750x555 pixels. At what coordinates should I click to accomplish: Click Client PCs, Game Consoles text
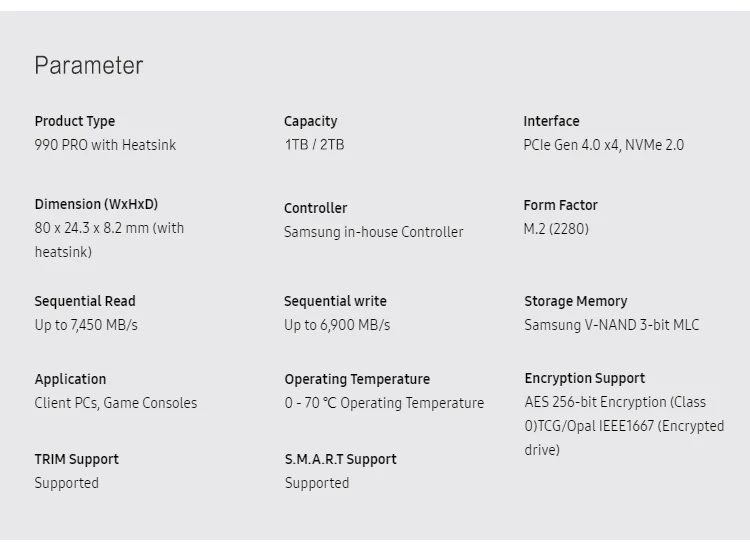click(x=116, y=403)
